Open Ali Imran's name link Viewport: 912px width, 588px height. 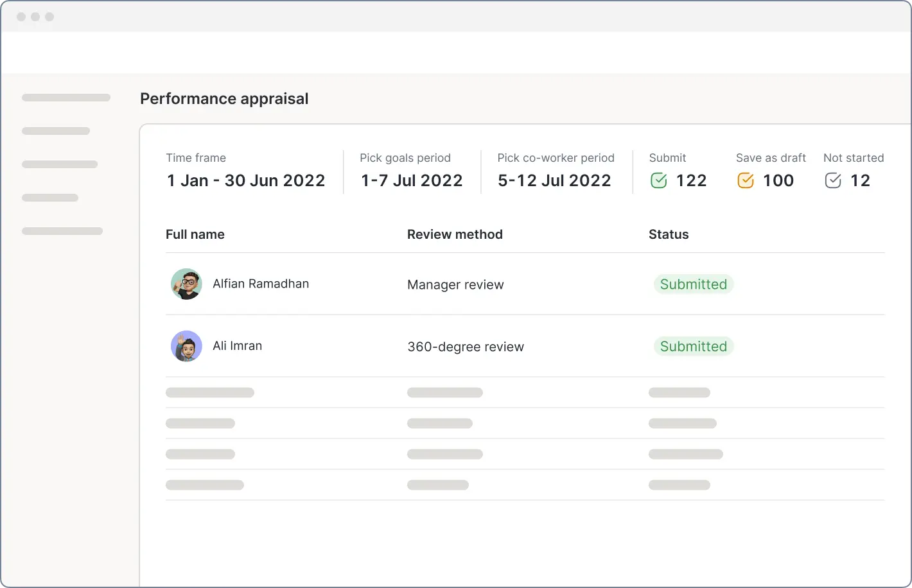point(237,346)
